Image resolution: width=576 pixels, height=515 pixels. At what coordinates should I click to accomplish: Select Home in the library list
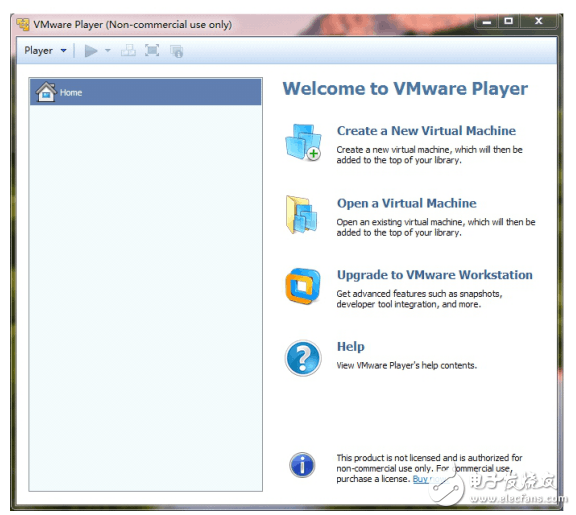146,92
